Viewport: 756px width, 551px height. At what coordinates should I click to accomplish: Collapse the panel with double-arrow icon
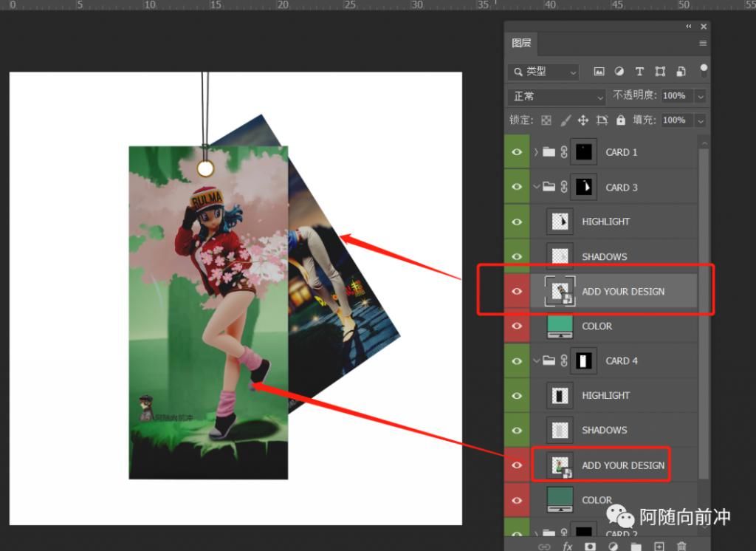click(689, 27)
